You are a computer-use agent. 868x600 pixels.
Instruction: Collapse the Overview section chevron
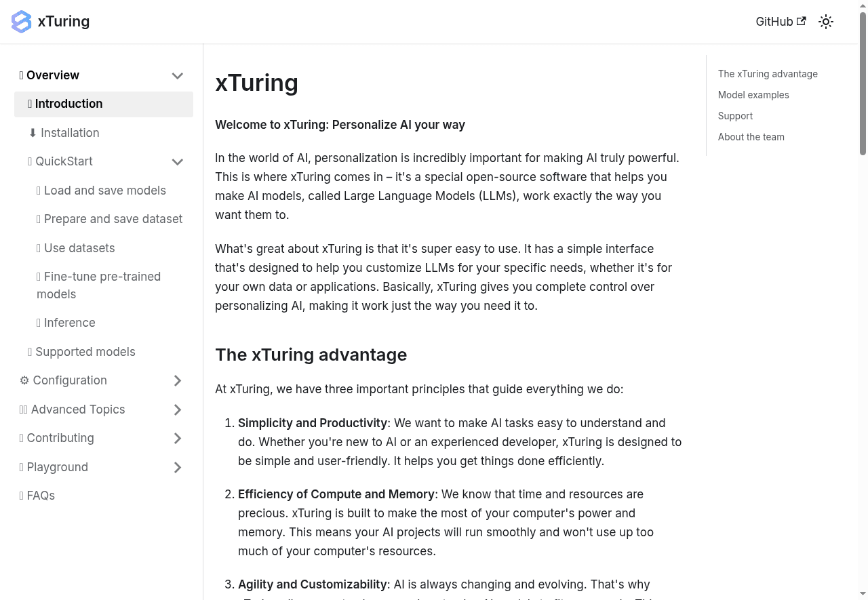point(178,75)
